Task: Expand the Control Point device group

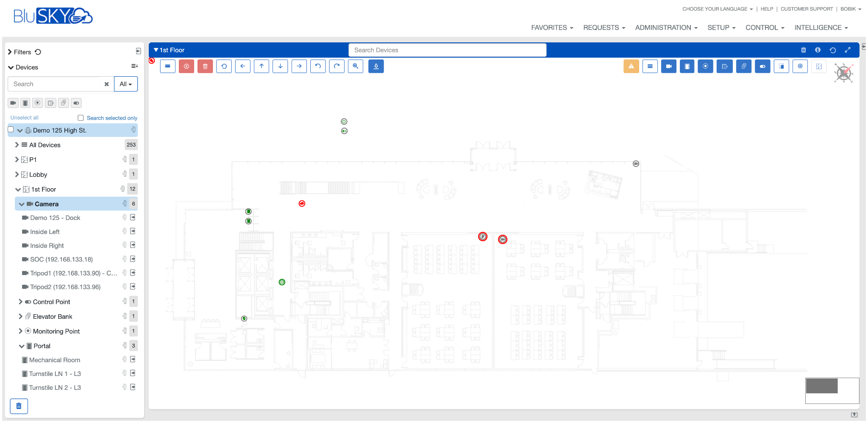Action: click(x=20, y=301)
